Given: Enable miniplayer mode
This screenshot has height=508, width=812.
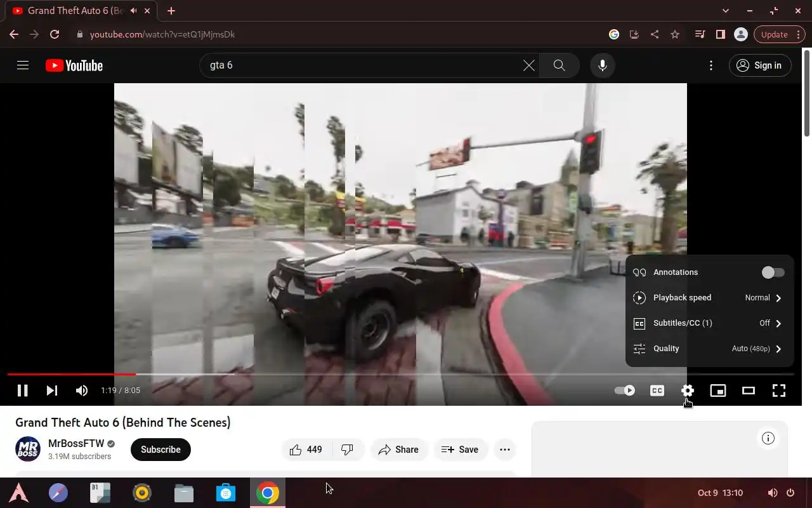Looking at the screenshot, I should tap(718, 391).
